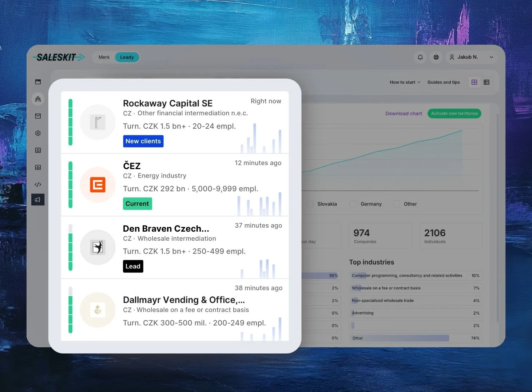
Task: Click the 2106 Individuals stat card
Action: (x=451, y=236)
